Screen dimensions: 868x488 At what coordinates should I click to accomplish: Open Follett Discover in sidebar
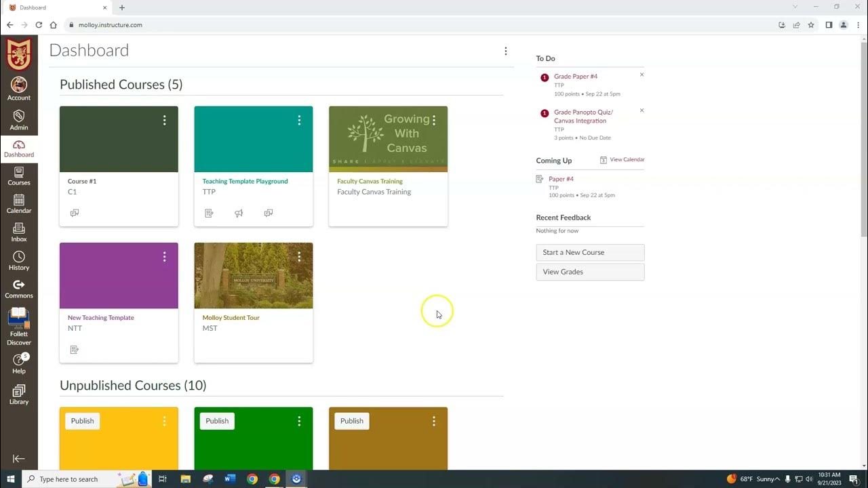19,326
